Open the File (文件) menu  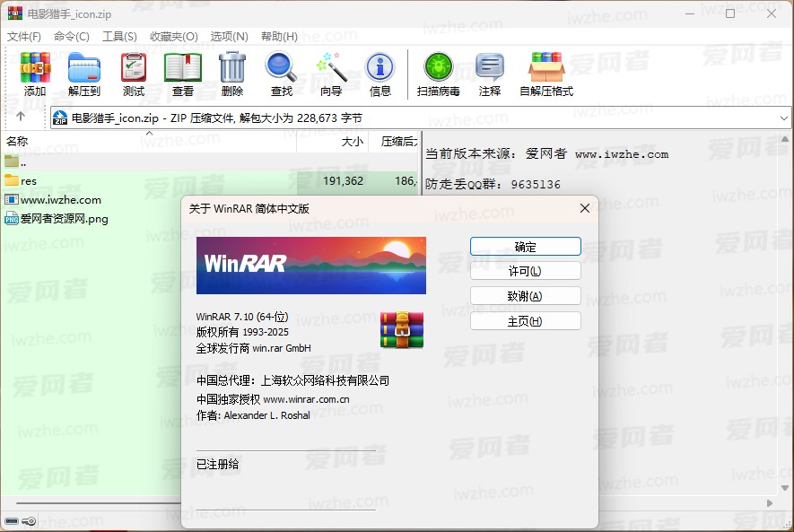(x=24, y=37)
